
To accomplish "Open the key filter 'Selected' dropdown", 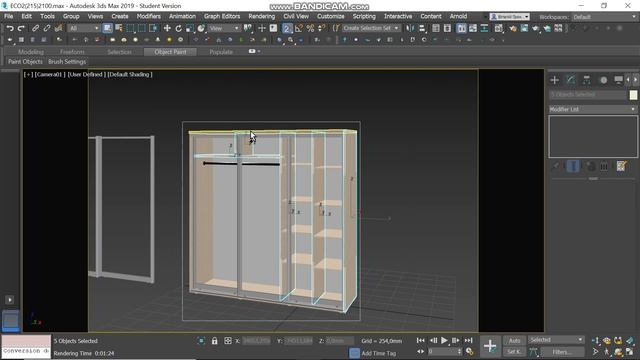I will (x=556, y=340).
